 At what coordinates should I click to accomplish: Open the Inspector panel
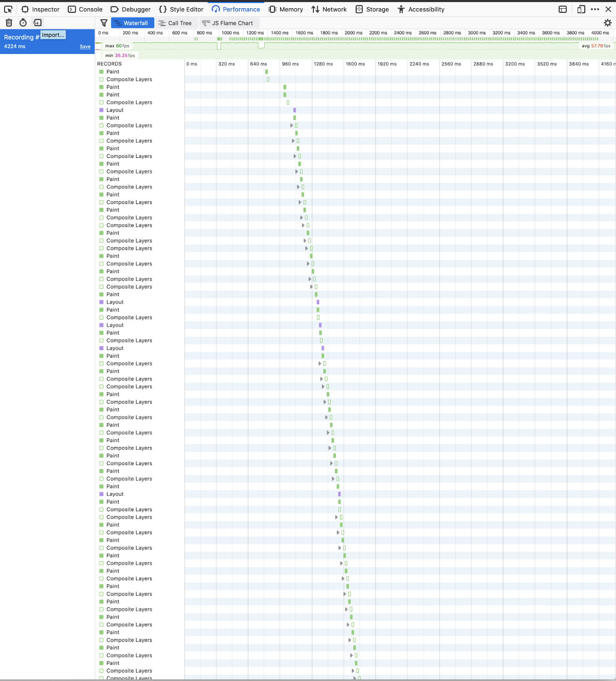pos(41,9)
